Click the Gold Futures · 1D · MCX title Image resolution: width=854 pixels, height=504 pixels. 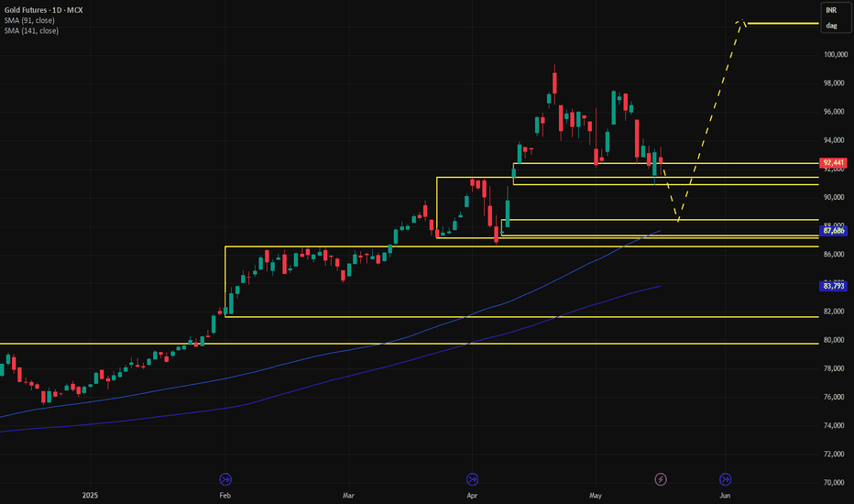[44, 10]
